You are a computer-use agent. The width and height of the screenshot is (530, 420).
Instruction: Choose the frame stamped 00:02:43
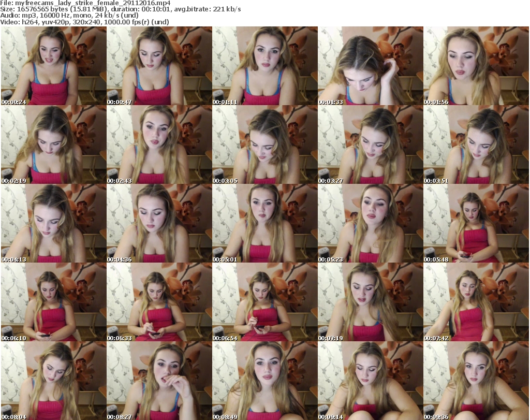click(159, 144)
